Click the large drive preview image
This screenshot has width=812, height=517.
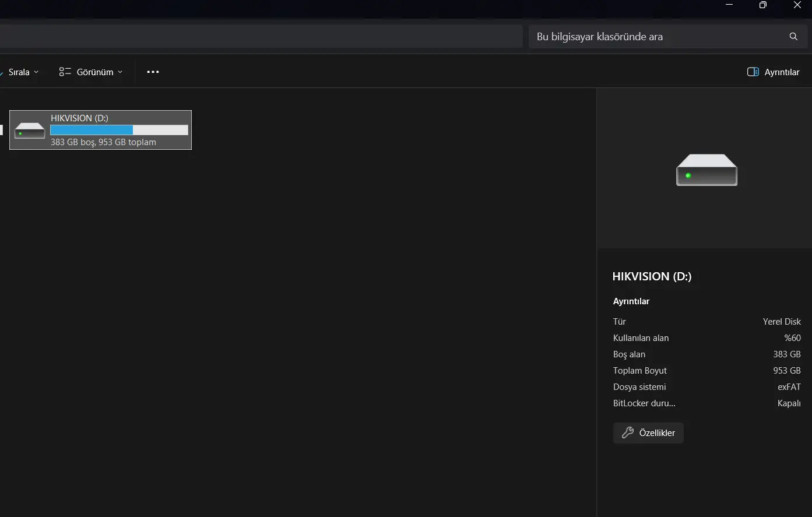click(706, 170)
